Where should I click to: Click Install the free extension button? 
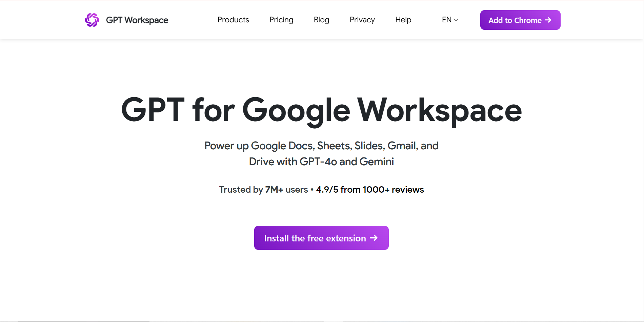click(x=321, y=238)
